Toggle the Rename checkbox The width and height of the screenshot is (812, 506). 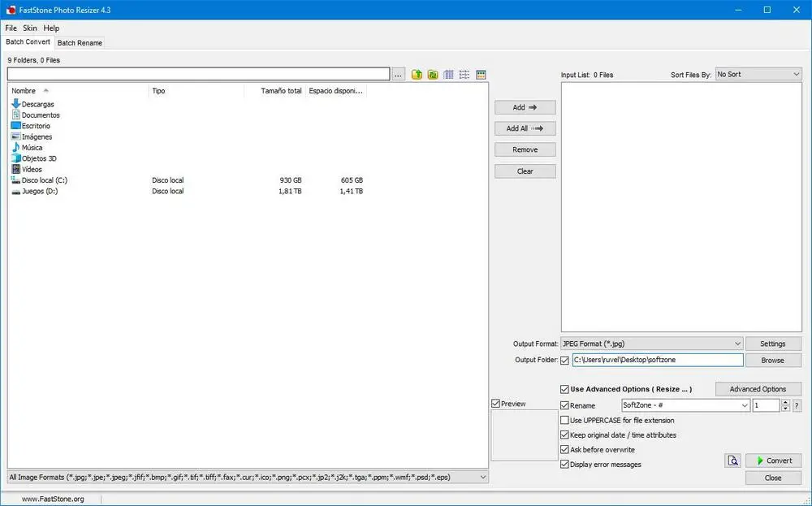tap(564, 405)
